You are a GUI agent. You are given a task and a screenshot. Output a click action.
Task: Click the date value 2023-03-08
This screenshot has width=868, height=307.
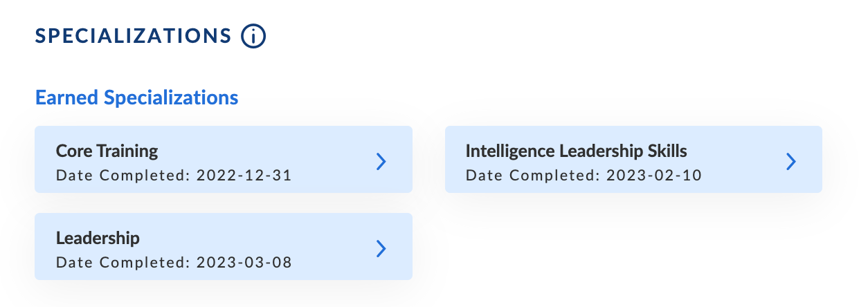244,263
